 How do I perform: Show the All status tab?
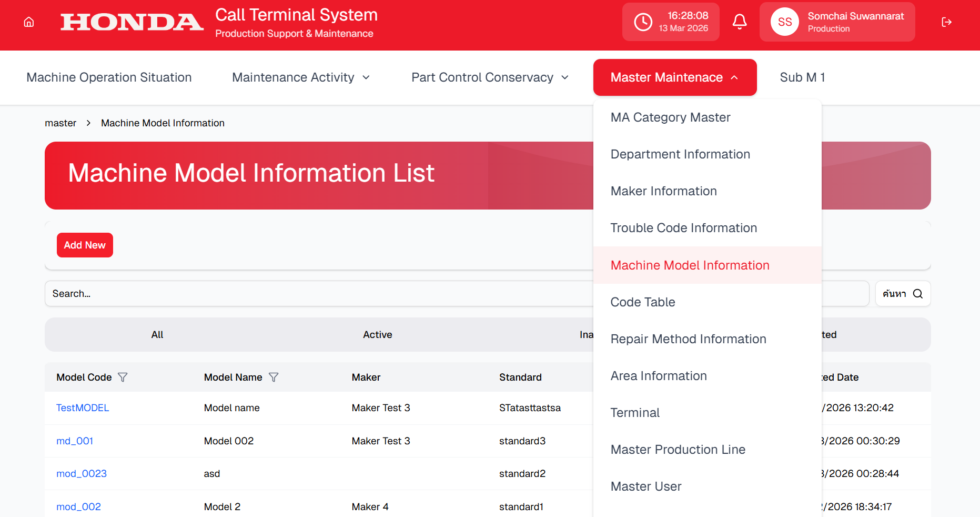(x=157, y=335)
